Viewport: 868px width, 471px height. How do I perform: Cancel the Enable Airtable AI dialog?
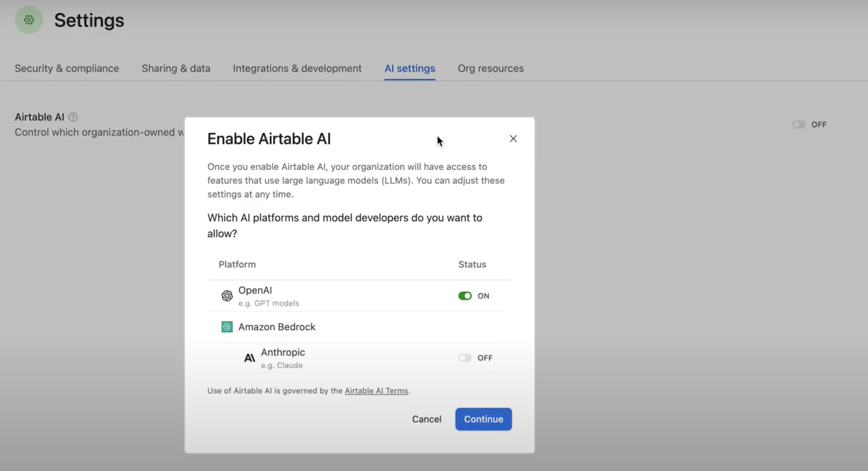click(427, 419)
